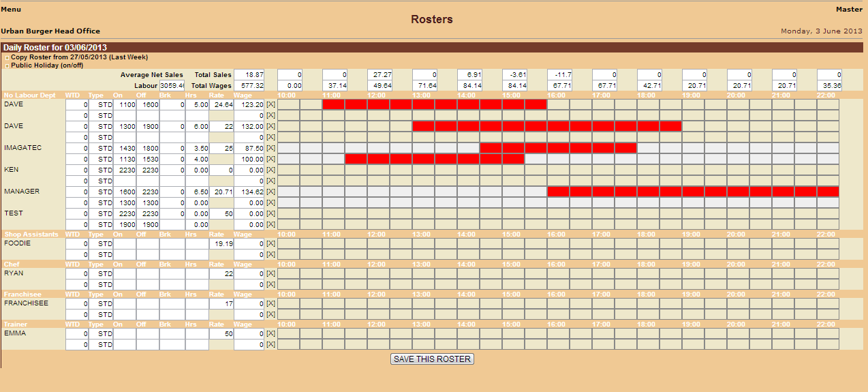
Task: Click the Total Sales field showing 18.87
Action: tap(249, 75)
